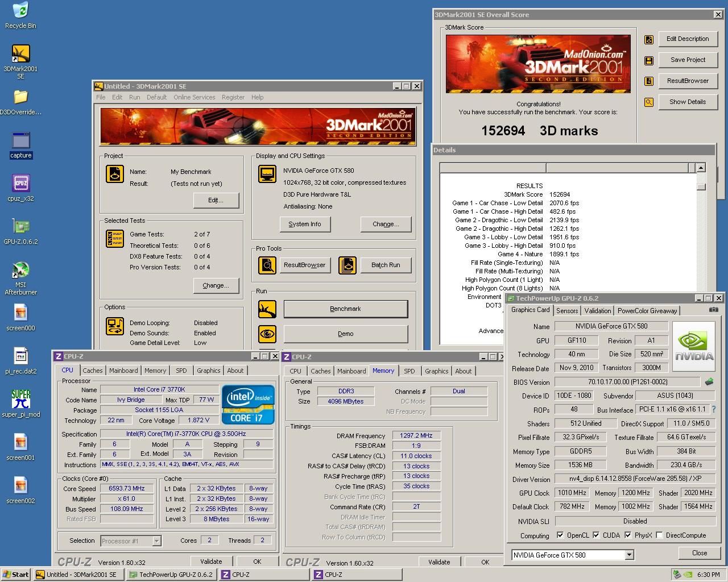Click Close button in GPU-Z

(700, 553)
